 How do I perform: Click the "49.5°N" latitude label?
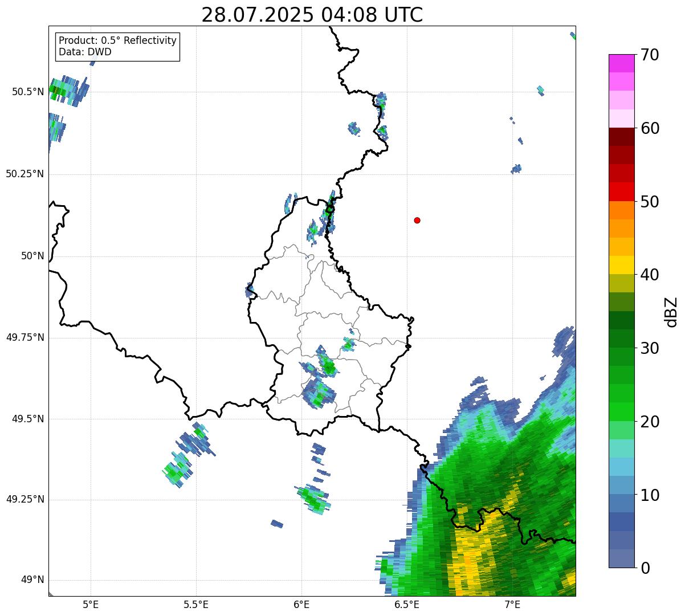27,419
